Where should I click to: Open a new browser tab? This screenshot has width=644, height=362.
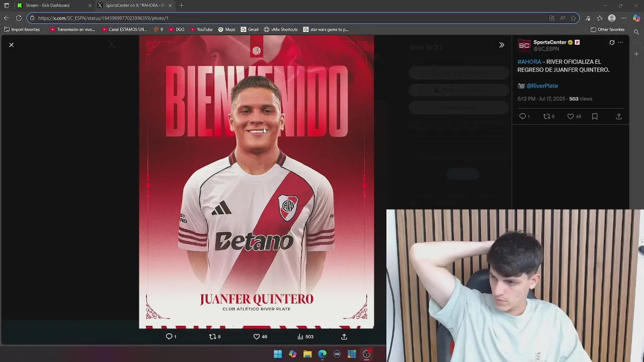[x=181, y=6]
